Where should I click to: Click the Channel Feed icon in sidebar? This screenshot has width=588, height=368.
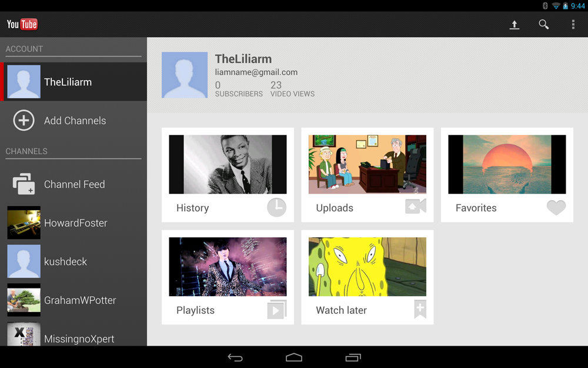pyautogui.click(x=24, y=184)
